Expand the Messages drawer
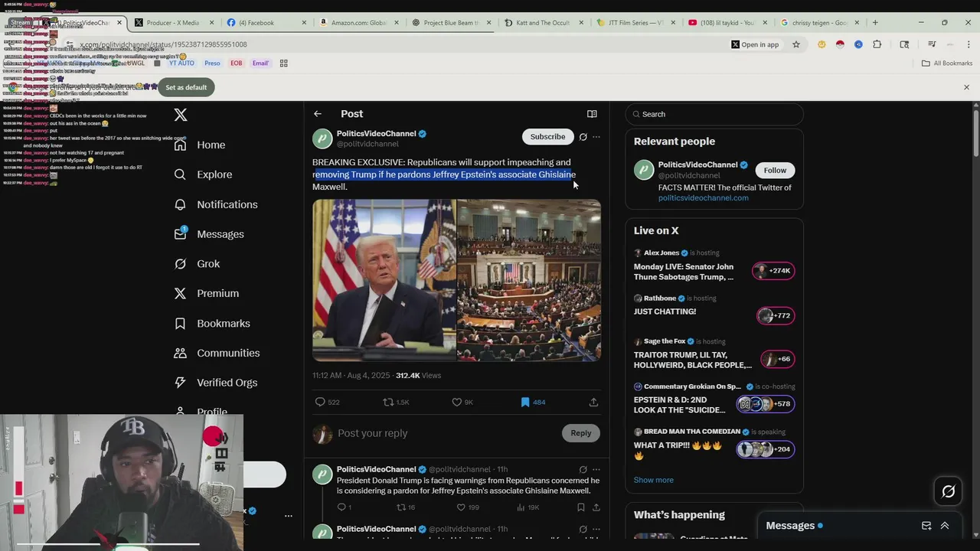 [945, 526]
